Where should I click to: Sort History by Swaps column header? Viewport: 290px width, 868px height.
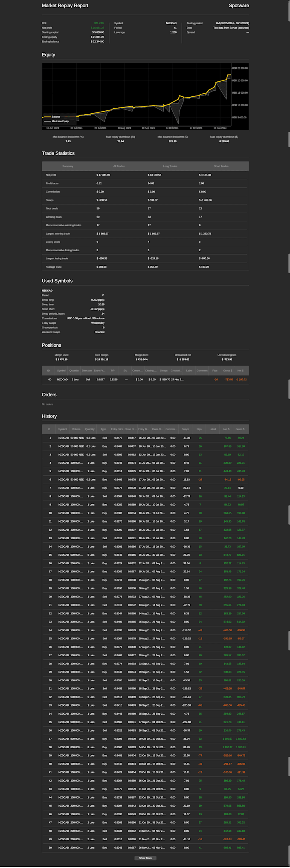point(186,429)
